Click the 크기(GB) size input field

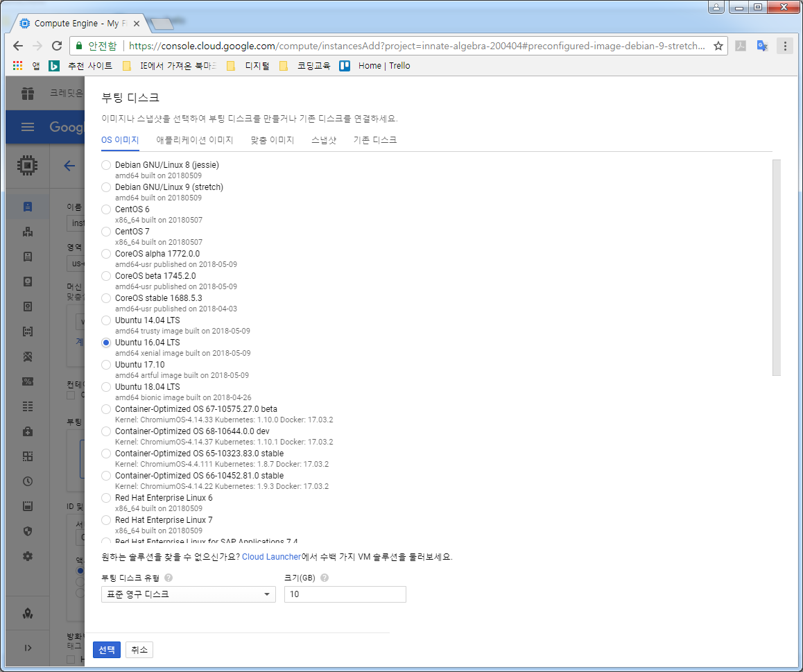pyautogui.click(x=345, y=594)
